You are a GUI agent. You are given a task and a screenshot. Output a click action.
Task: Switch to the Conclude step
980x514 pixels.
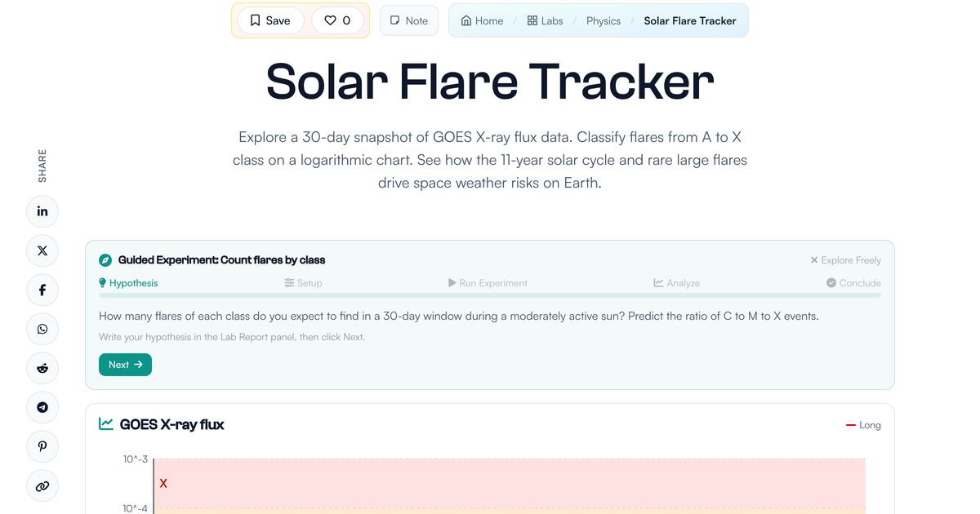coord(853,283)
